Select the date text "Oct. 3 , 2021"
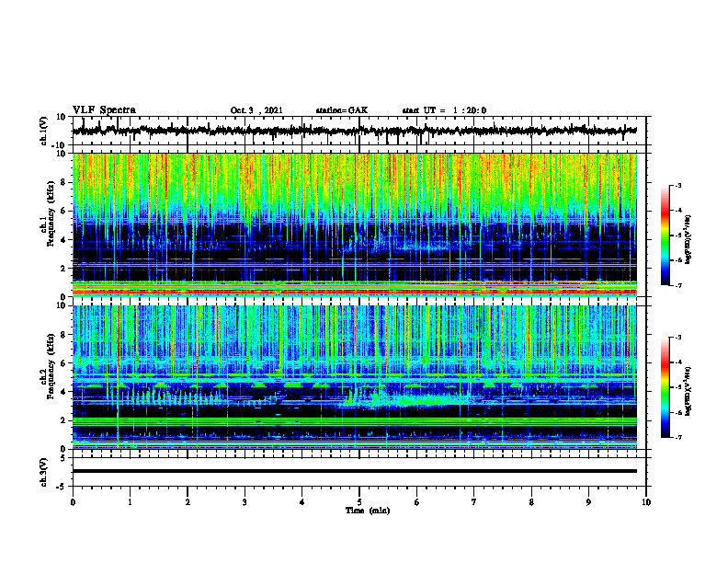 256,110
